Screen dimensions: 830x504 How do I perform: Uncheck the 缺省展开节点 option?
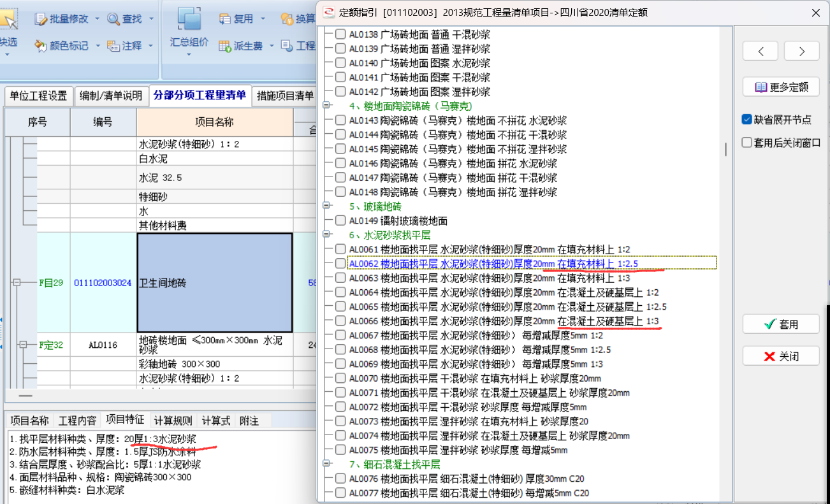point(747,119)
